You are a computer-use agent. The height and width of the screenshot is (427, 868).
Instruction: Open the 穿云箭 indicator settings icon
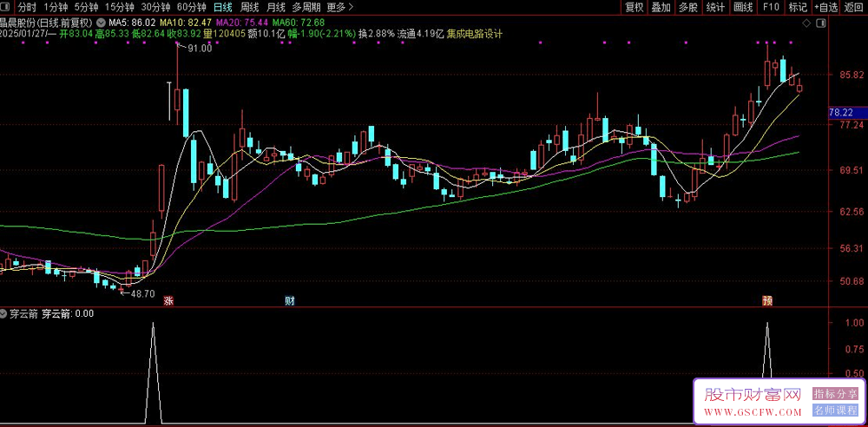(x=5, y=313)
